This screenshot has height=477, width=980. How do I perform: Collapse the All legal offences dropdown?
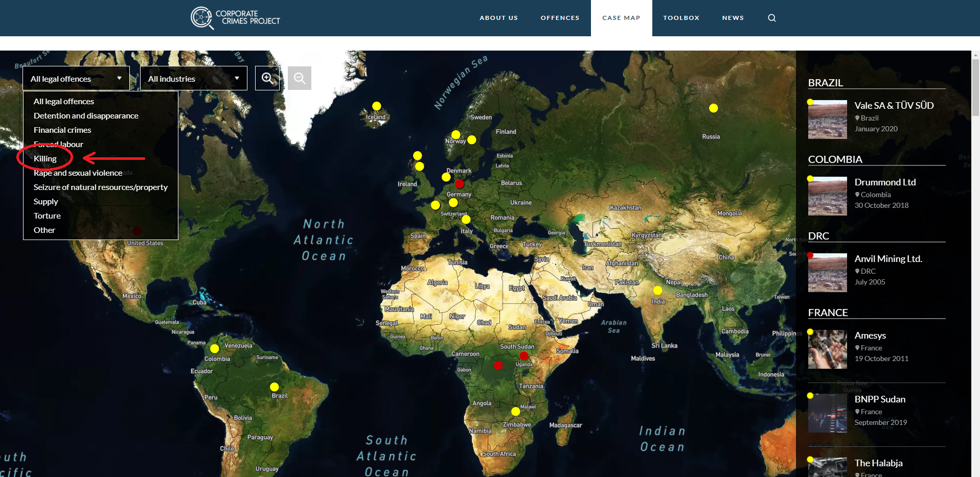point(76,79)
